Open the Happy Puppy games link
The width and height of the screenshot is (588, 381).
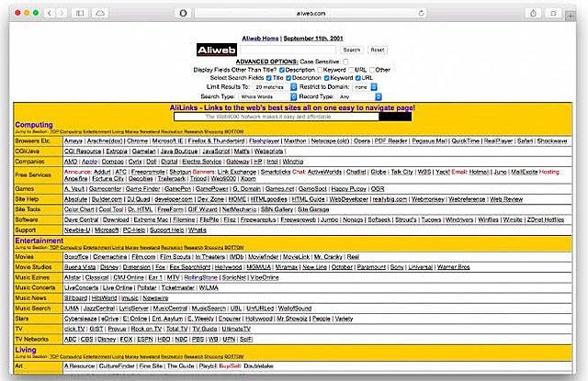point(349,189)
